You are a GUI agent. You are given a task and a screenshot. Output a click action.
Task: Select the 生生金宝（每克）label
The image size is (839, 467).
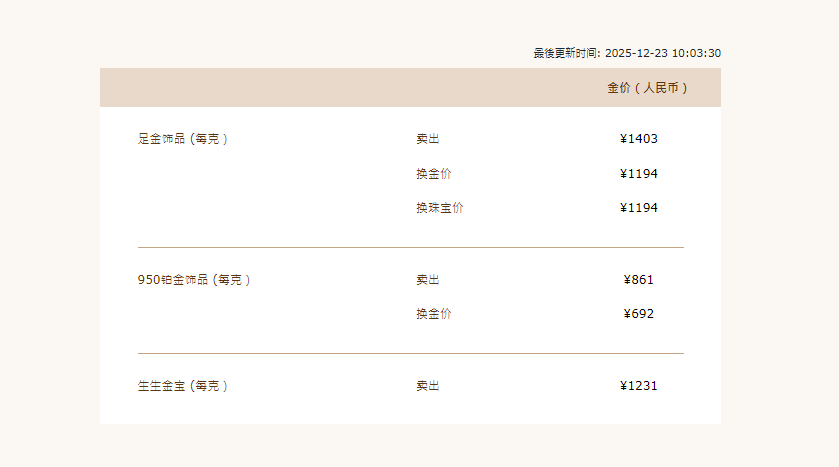184,386
